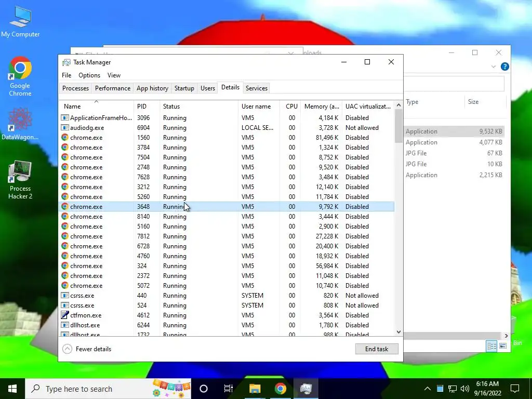Expand Explorer ribbon chevron
This screenshot has width=532, height=399.
point(494,66)
